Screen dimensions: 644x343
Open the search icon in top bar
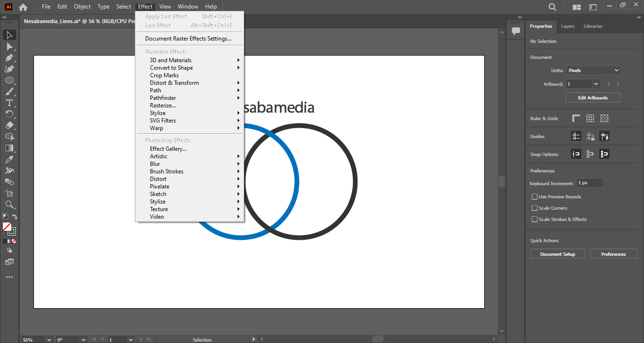(x=553, y=7)
